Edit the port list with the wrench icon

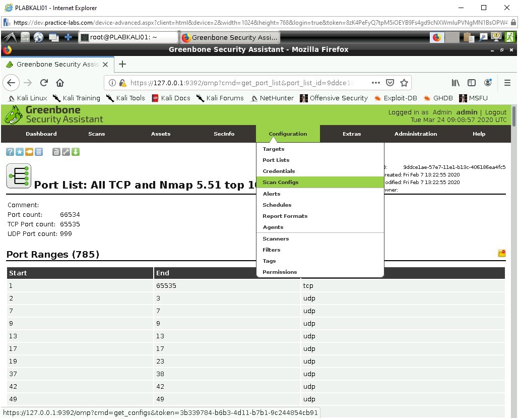coord(66,151)
